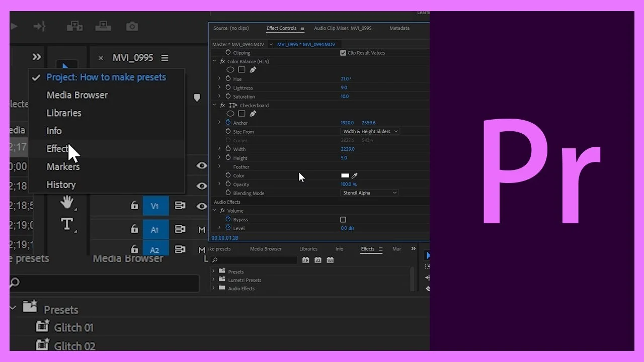Viewport: 644px width, 362px height.
Task: Open the MVI_0995 sequence panel menu
Action: pos(165,58)
